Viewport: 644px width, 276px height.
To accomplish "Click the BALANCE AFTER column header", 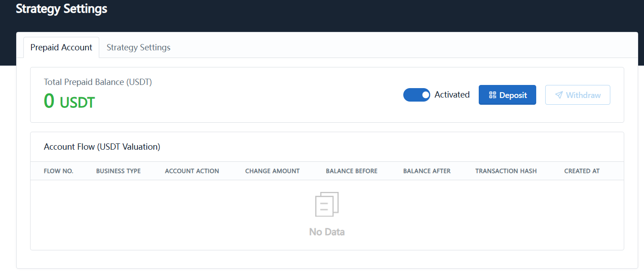I will click(427, 171).
